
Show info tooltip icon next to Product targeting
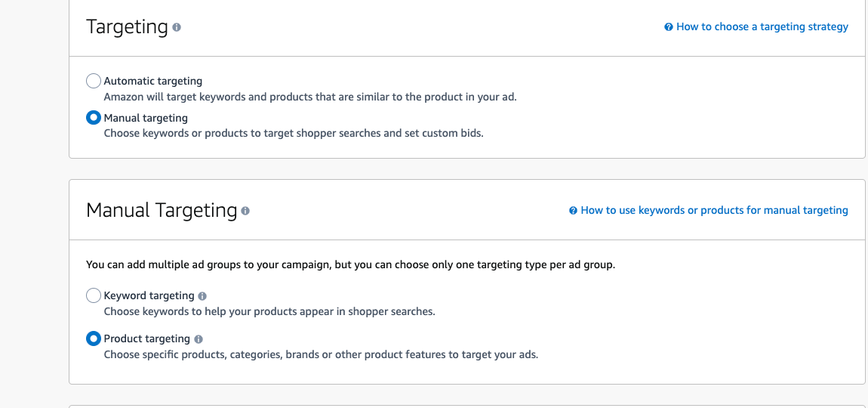click(x=199, y=339)
